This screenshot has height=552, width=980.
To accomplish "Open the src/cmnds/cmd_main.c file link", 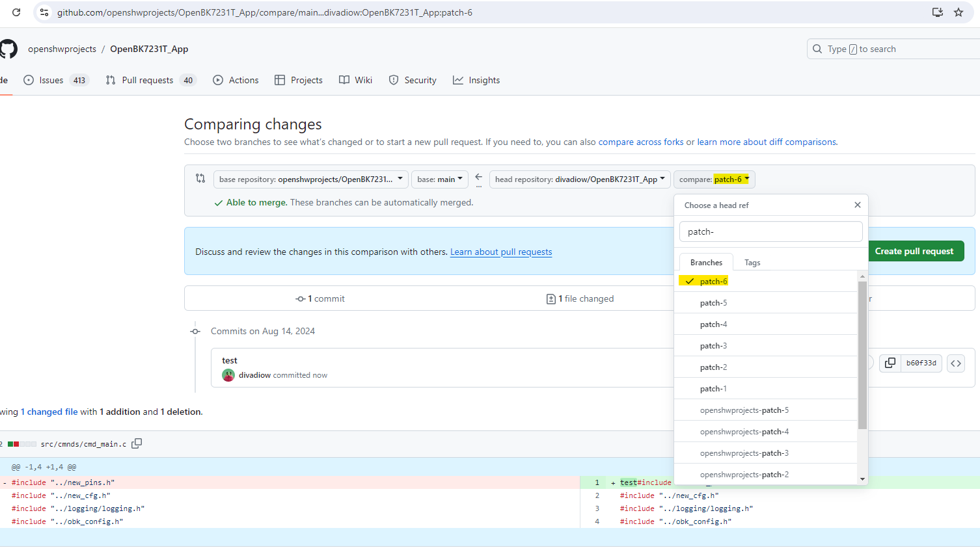I will point(83,444).
